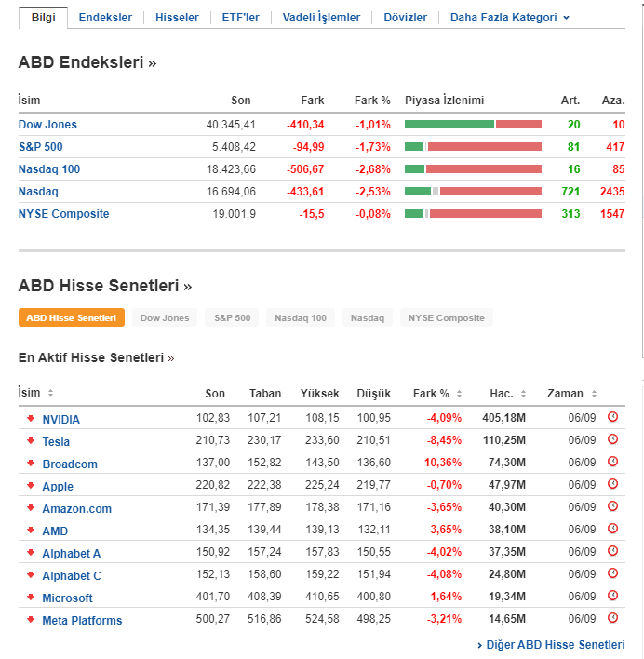The image size is (644, 659).
Task: Select the Dow Jones filter pill
Action: click(x=164, y=318)
